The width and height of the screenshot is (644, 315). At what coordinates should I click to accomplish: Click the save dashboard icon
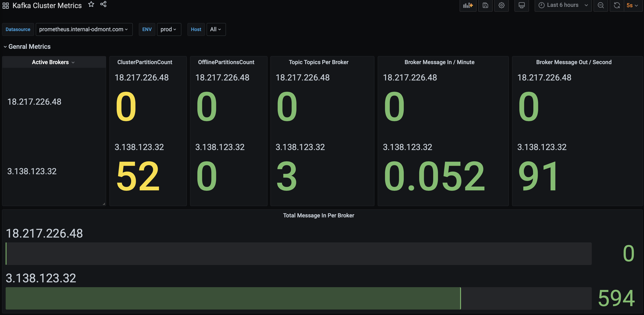pyautogui.click(x=485, y=5)
